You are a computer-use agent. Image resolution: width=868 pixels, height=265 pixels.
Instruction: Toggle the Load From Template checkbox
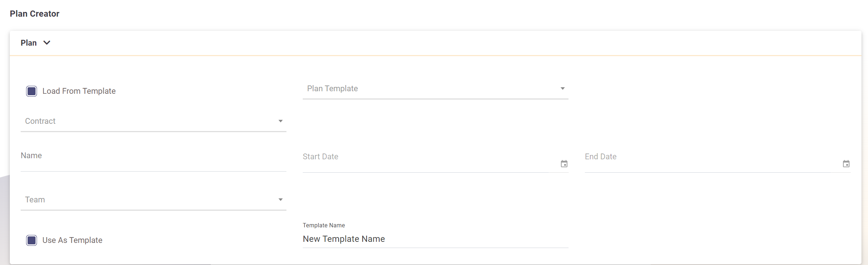tap(32, 91)
